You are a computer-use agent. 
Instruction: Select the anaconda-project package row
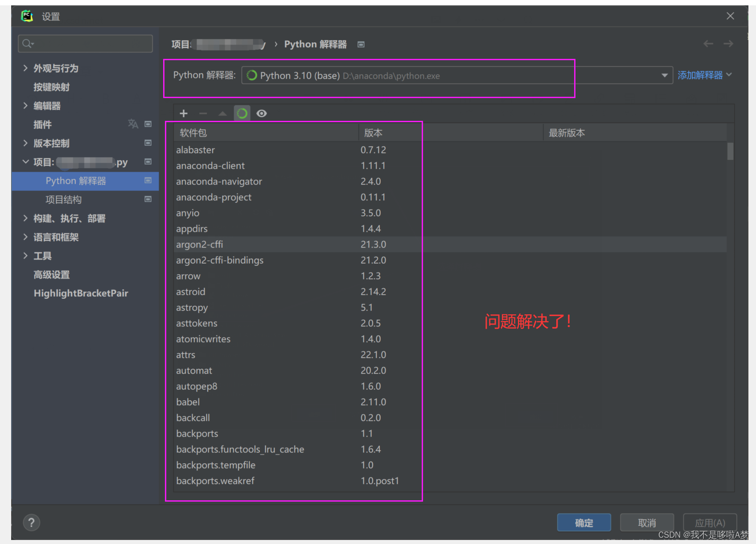pyautogui.click(x=450, y=197)
